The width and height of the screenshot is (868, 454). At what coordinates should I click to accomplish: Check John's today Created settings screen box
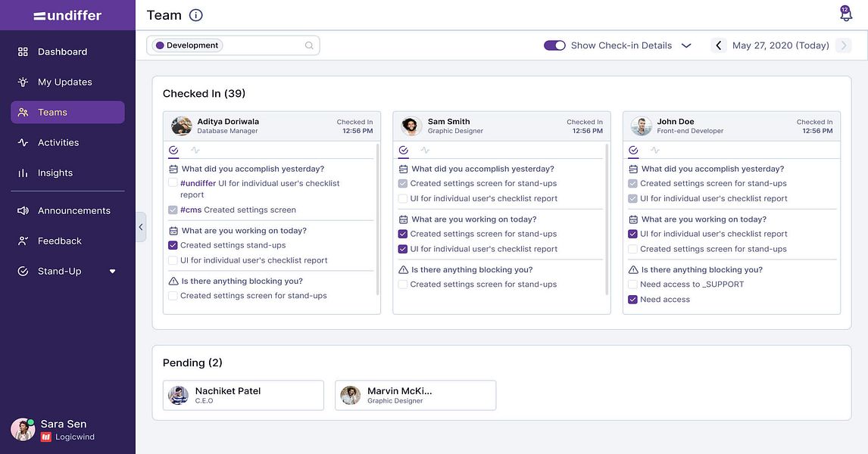coord(632,249)
